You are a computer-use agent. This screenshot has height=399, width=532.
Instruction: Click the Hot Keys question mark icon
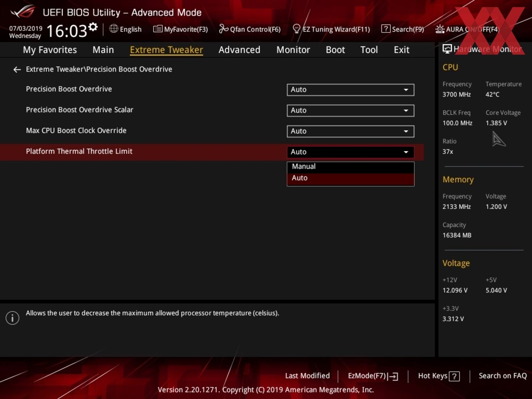[x=454, y=376]
